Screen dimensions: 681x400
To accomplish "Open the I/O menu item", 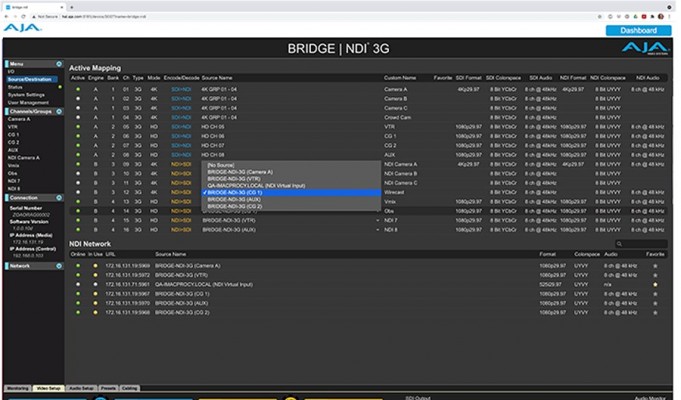I will click(11, 72).
